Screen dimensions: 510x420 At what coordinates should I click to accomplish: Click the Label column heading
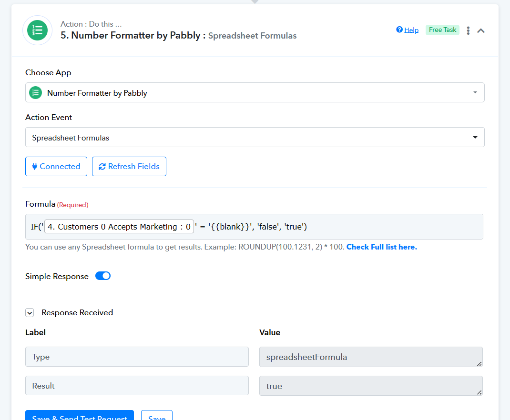pyautogui.click(x=35, y=332)
